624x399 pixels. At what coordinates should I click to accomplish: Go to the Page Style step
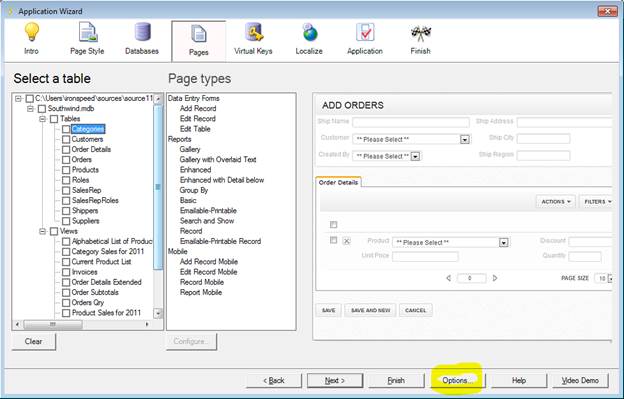[x=87, y=39]
